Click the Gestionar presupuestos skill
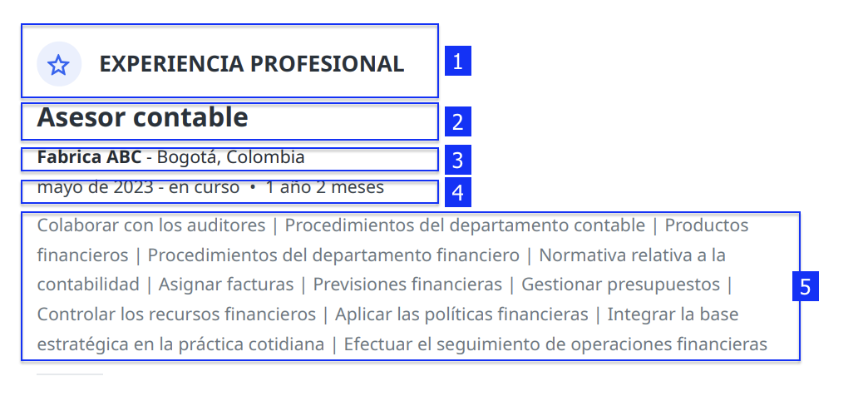868x401 pixels. (x=620, y=285)
